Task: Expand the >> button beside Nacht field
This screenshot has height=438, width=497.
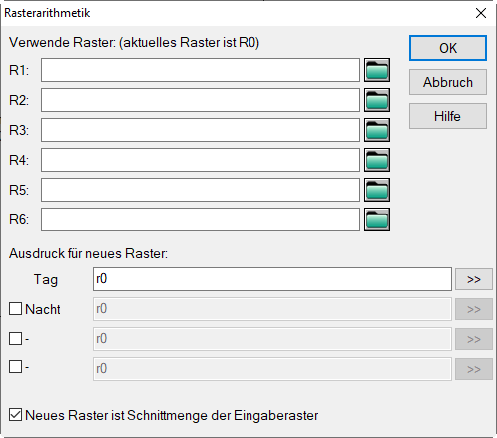Action: pyautogui.click(x=474, y=309)
